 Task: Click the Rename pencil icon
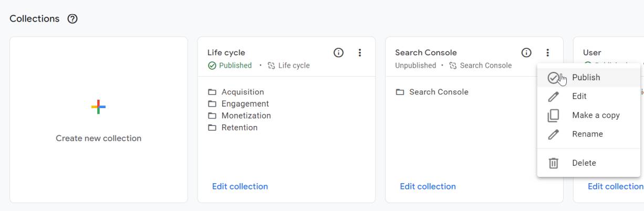click(x=553, y=134)
